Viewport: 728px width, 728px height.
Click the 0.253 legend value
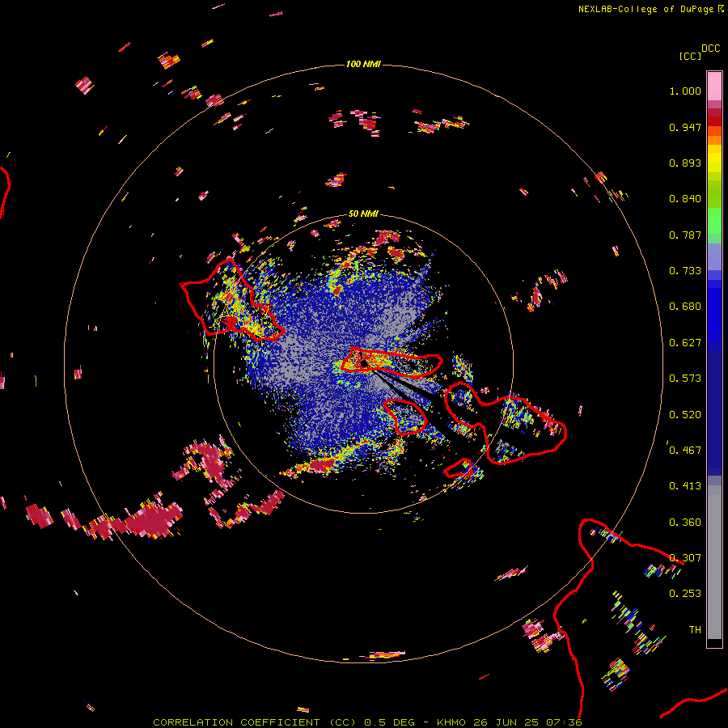tap(685, 594)
